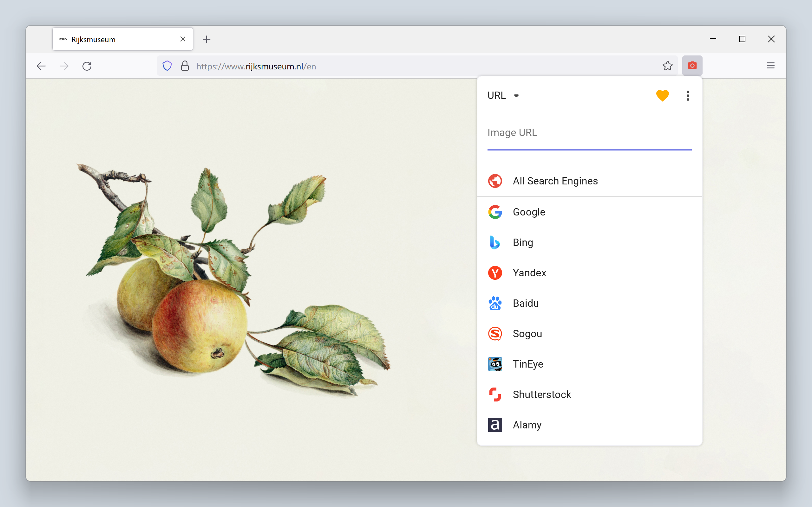The height and width of the screenshot is (507, 812).
Task: Open the Firefox hamburger menu
Action: pyautogui.click(x=770, y=66)
